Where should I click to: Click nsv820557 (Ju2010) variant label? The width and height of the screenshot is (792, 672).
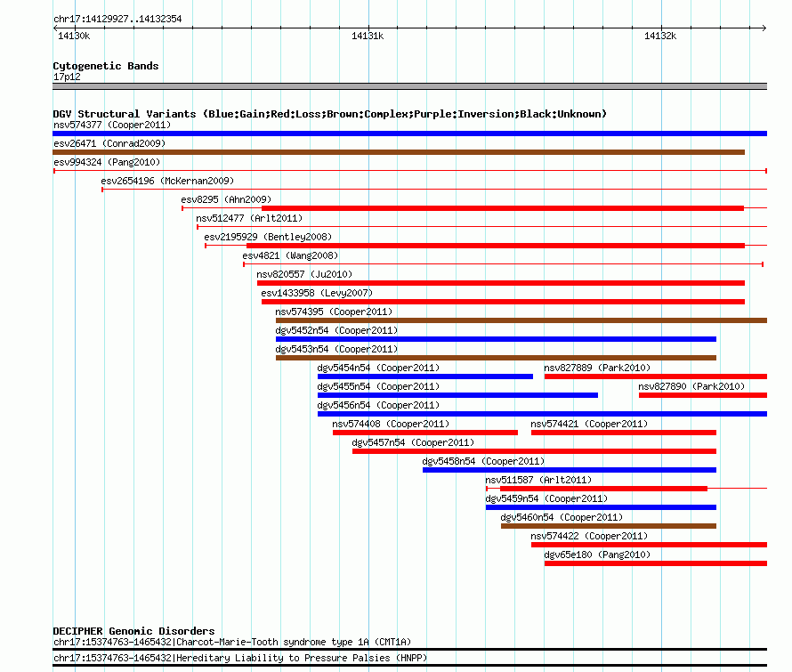[x=304, y=274]
